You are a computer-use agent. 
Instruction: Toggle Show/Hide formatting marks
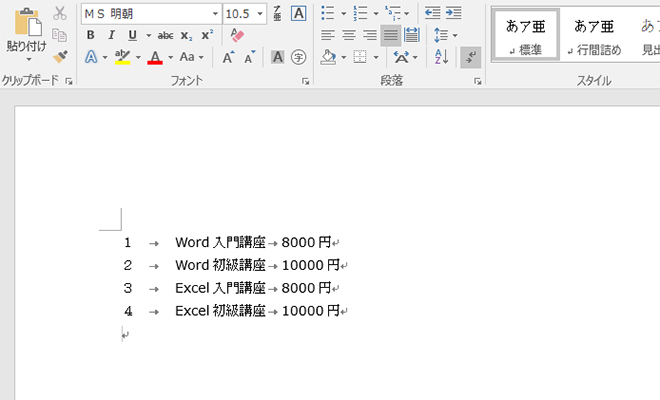471,57
